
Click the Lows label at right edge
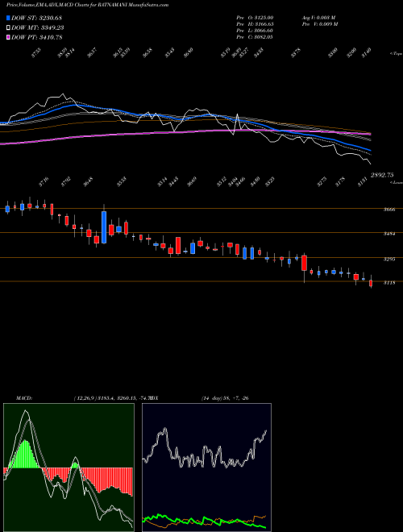396,182
